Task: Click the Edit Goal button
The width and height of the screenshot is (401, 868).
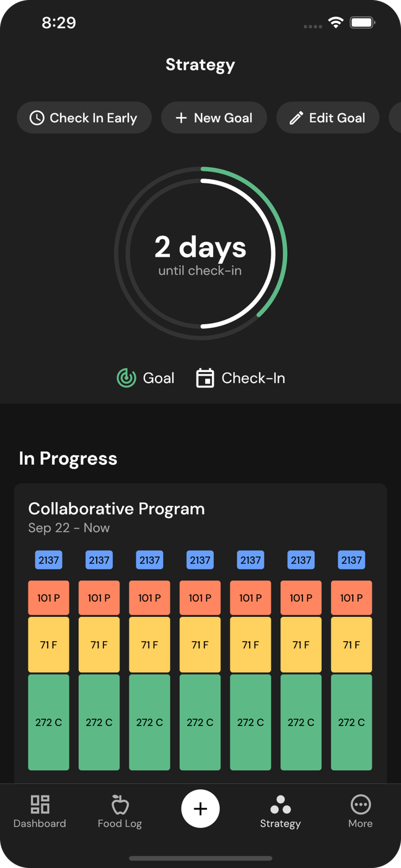Action: point(327,118)
